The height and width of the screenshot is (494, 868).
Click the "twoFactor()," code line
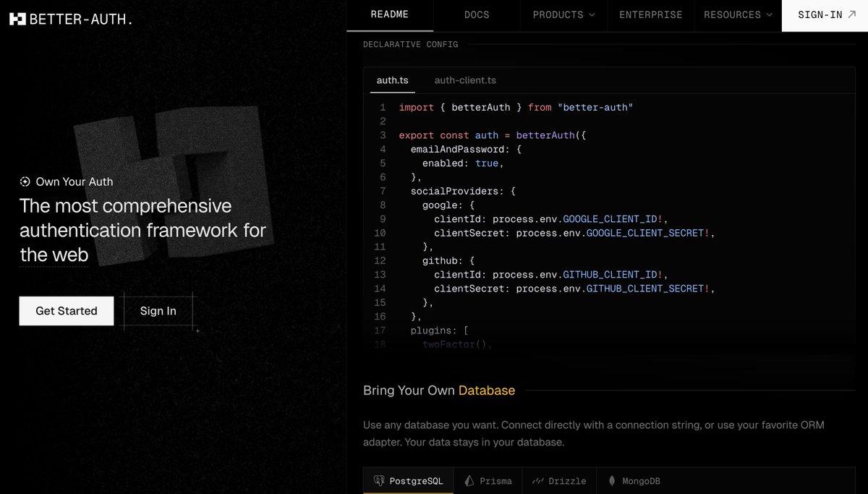(457, 344)
